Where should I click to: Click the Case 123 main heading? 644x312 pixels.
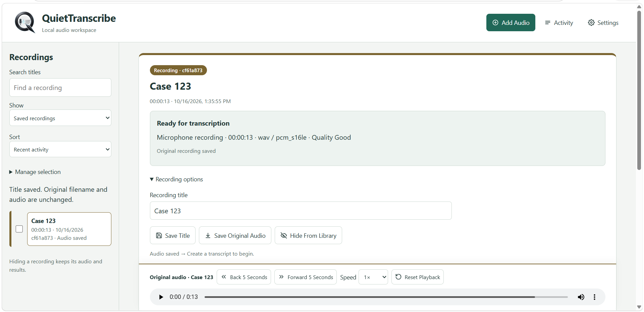(170, 86)
